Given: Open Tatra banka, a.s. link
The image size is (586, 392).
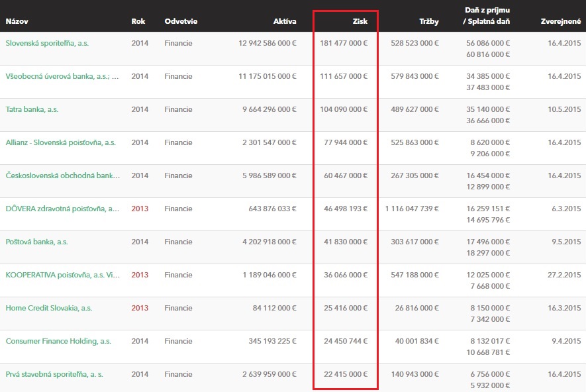Looking at the screenshot, I should [x=32, y=109].
